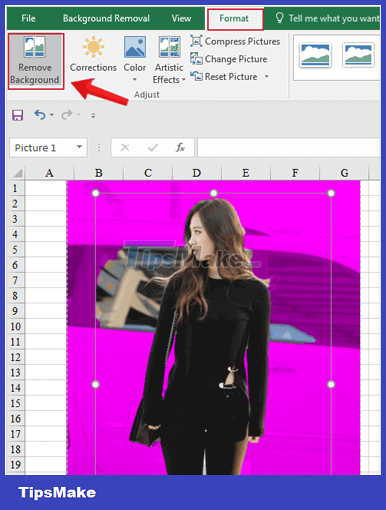Click the Name Box showing Picture 1
The height and width of the screenshot is (510, 386).
click(48, 148)
